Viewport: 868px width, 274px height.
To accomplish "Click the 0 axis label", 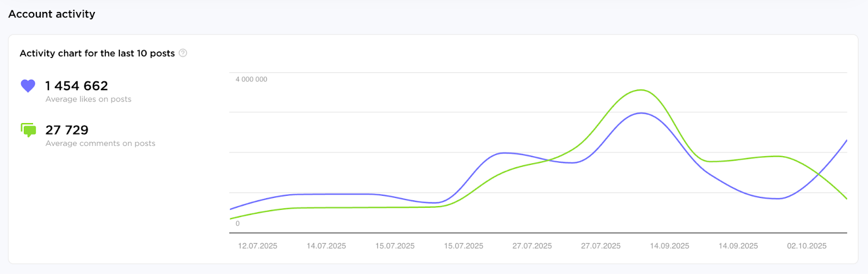I will (238, 224).
